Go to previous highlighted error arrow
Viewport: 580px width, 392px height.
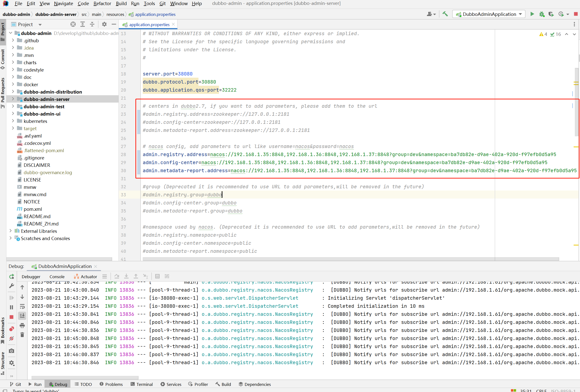(567, 34)
